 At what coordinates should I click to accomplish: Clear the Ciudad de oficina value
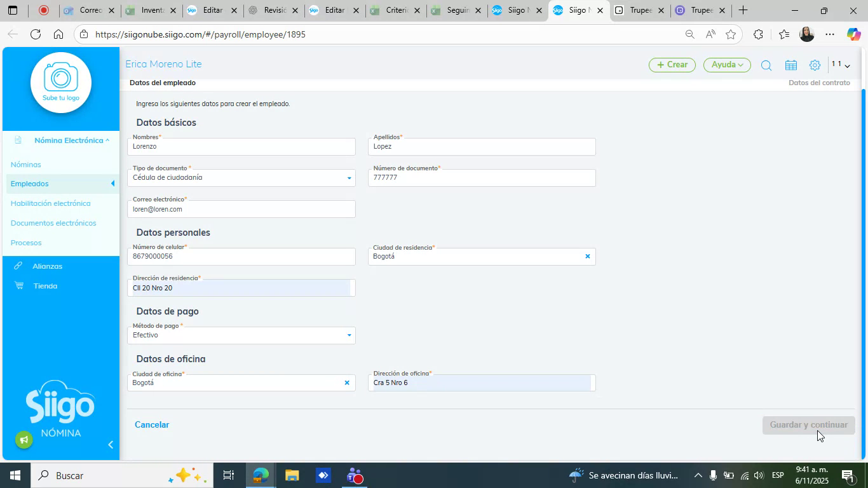coord(347,383)
